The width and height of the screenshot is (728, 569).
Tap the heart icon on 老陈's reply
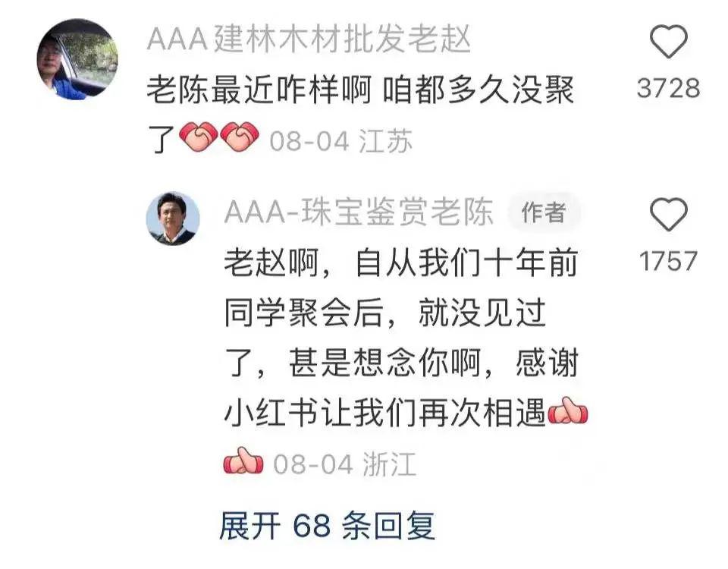click(668, 214)
